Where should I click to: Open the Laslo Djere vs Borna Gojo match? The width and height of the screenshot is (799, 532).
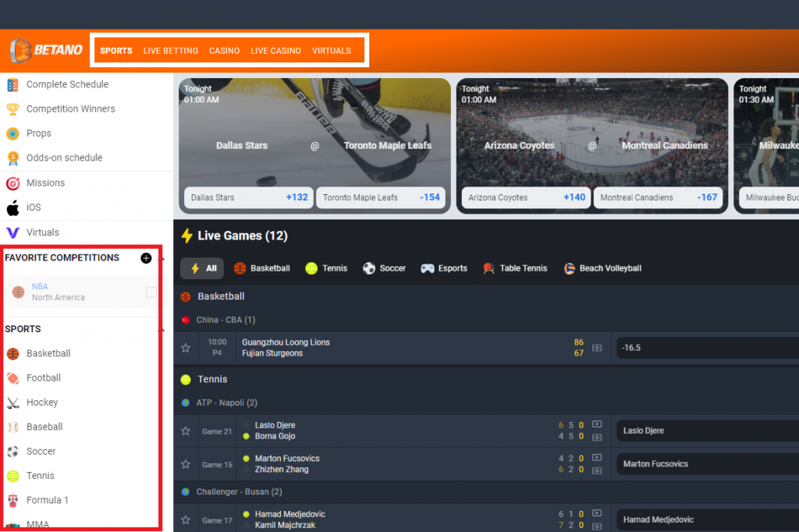[275, 431]
